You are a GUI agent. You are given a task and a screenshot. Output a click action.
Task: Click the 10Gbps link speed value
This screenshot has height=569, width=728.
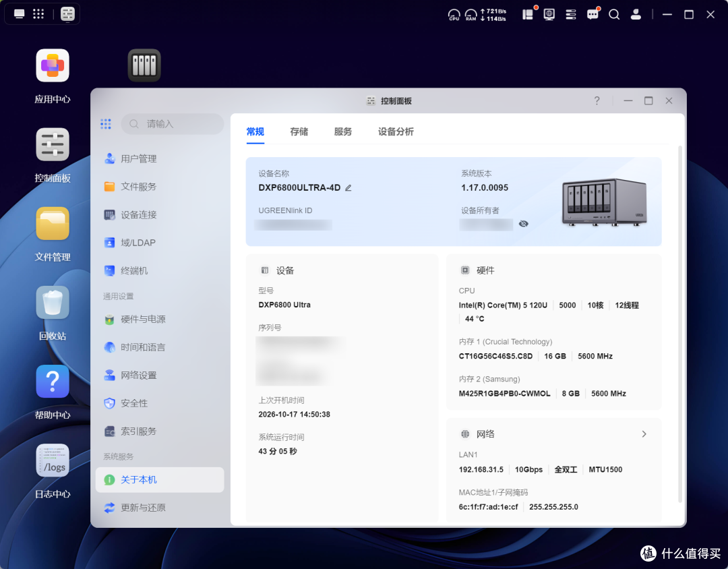point(529,470)
